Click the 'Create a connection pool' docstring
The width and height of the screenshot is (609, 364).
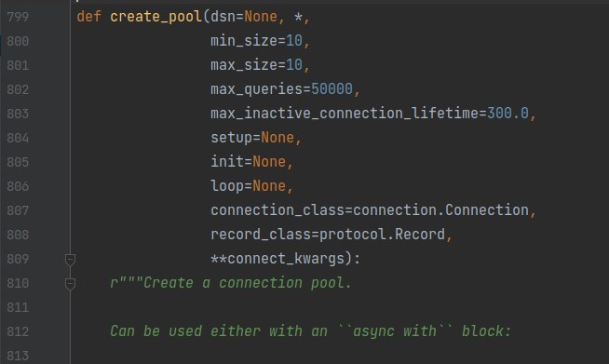(247, 283)
